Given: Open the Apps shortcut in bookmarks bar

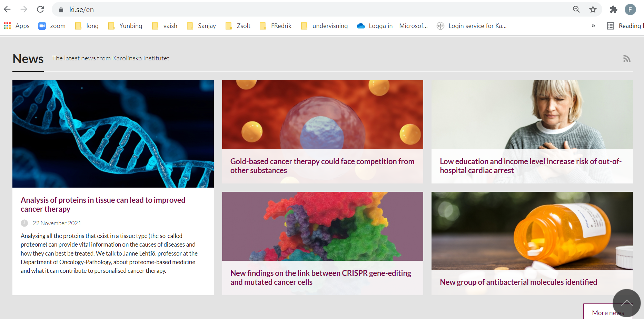Looking at the screenshot, I should coord(17,26).
